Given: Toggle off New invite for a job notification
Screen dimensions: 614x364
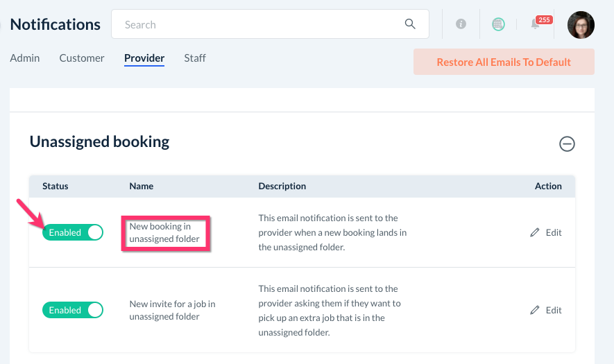Looking at the screenshot, I should [73, 311].
